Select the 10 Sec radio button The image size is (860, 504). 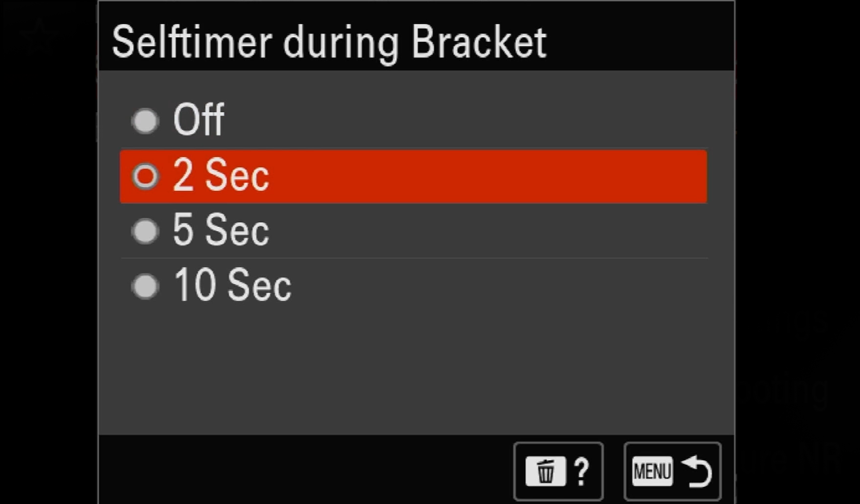pos(145,287)
